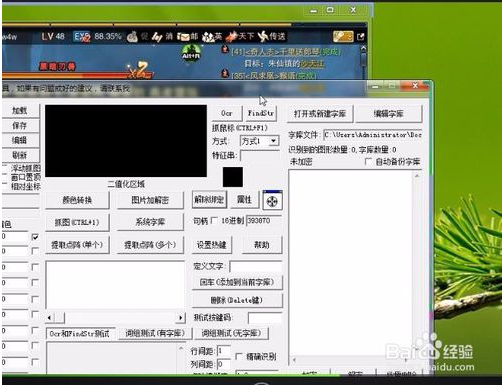Click the FindStr button
This screenshot has width=502, height=386.
(261, 113)
